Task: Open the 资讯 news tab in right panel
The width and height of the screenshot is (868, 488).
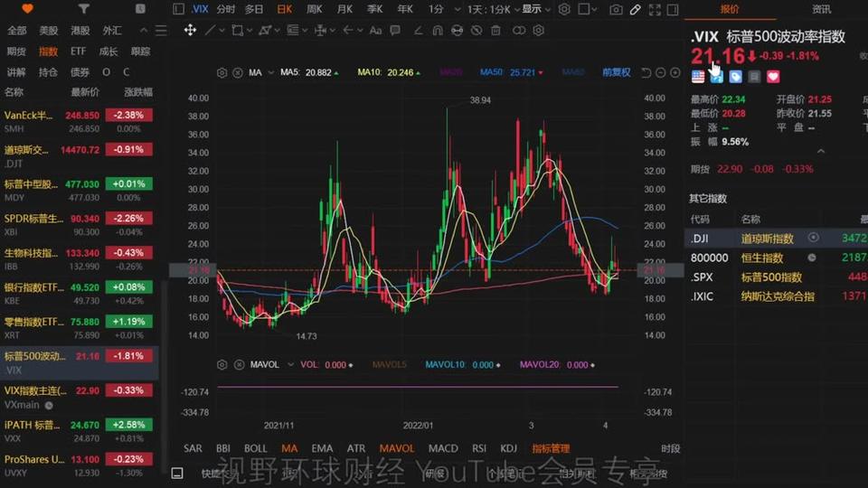Action: coord(821,9)
